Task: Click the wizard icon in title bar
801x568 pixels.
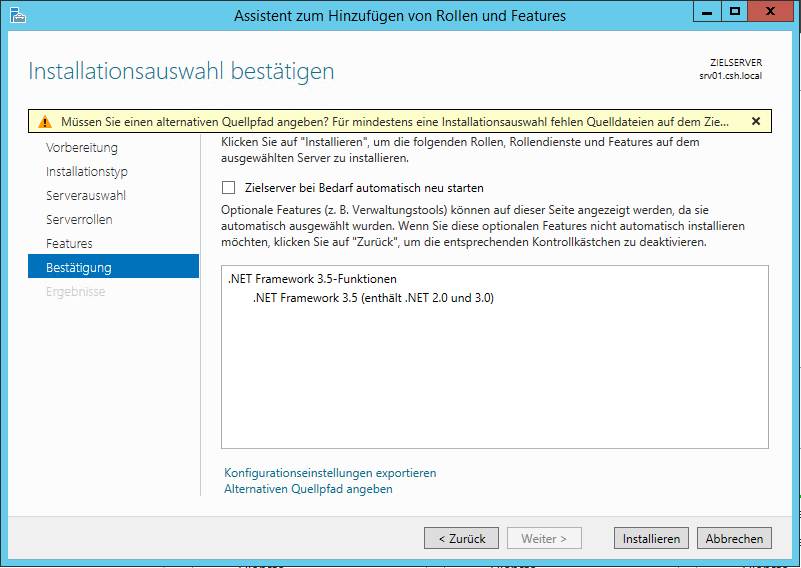Action: point(17,15)
